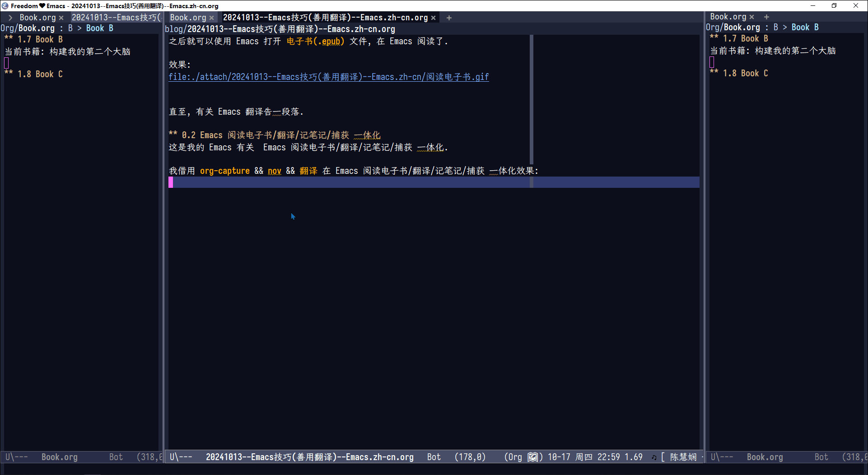Click Bot position in middle mode line
The image size is (868, 475).
click(434, 457)
